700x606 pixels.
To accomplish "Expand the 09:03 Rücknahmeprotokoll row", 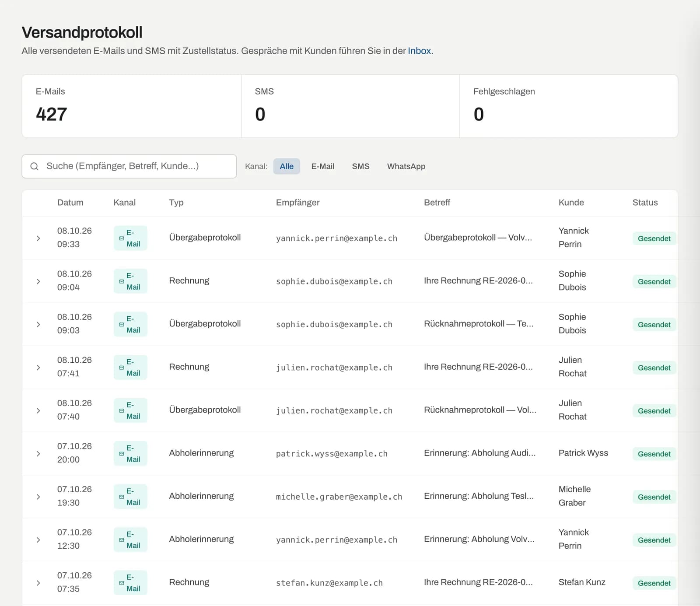I will click(x=38, y=325).
